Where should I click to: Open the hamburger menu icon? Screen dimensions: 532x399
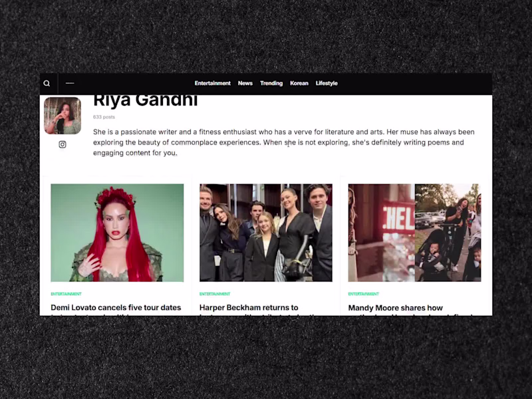click(70, 83)
